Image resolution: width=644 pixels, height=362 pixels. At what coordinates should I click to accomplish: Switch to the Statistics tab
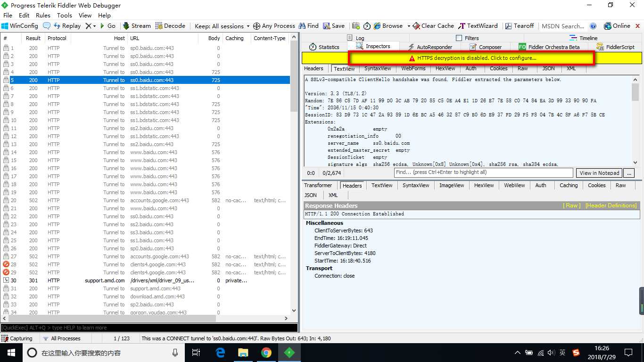[x=324, y=47]
